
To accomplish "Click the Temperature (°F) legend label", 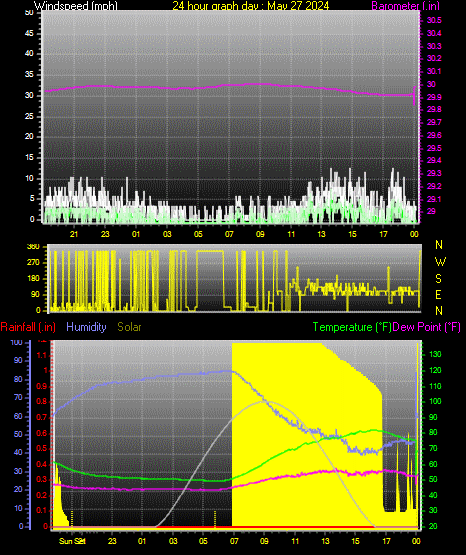I will pos(352,327).
